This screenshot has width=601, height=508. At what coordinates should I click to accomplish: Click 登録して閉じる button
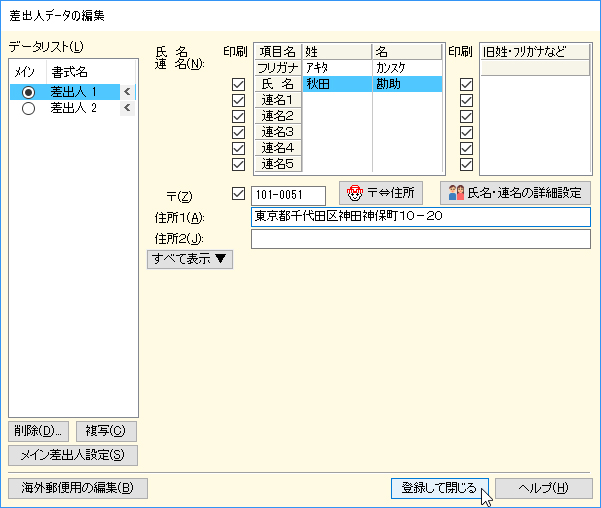point(440,488)
